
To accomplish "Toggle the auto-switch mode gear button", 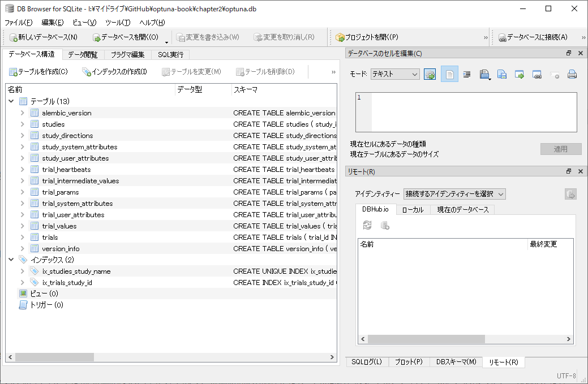I will coord(430,74).
